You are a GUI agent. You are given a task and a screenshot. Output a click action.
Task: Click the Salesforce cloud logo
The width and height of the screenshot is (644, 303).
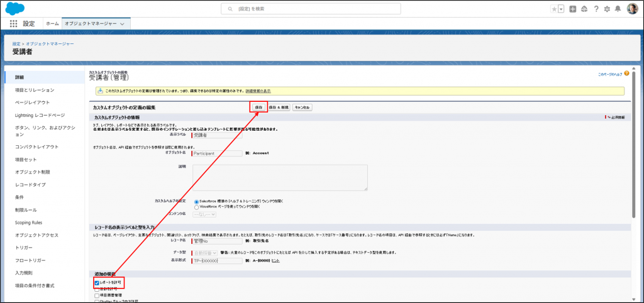click(14, 8)
